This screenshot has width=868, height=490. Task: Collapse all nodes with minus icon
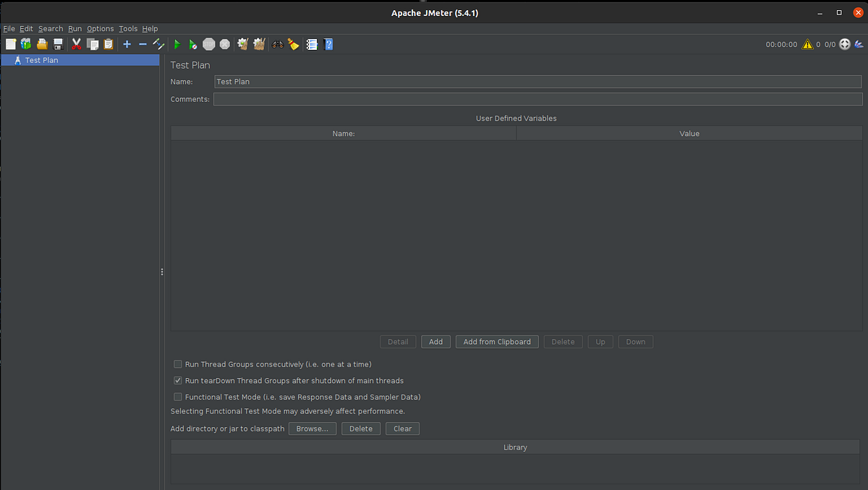coord(142,44)
